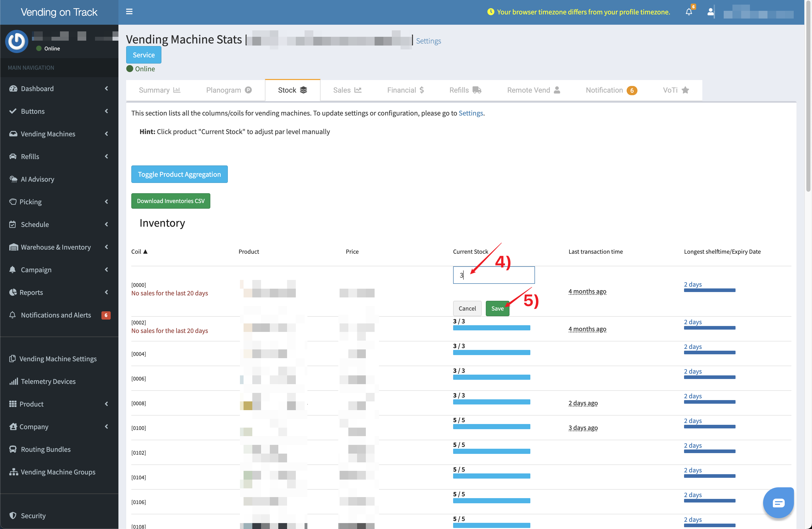Click coil 0002 current stock bar

click(x=491, y=328)
